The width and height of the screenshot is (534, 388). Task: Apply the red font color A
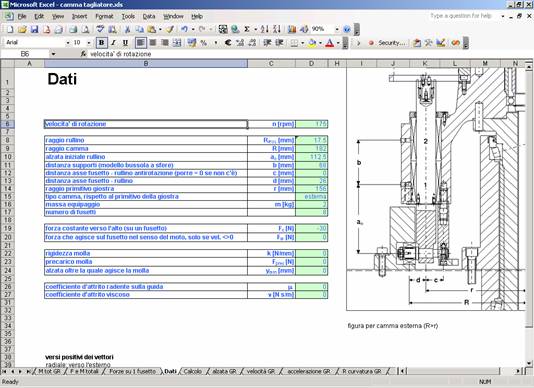coord(329,43)
